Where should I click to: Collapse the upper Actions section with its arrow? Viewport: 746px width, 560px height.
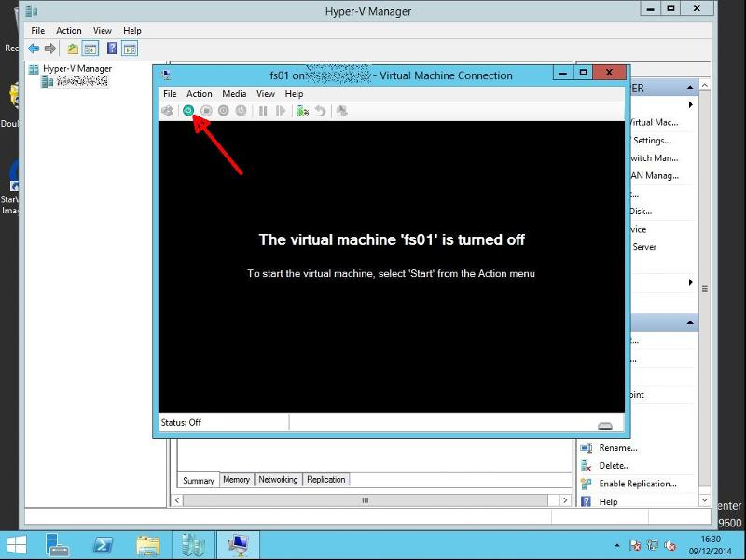click(x=690, y=88)
